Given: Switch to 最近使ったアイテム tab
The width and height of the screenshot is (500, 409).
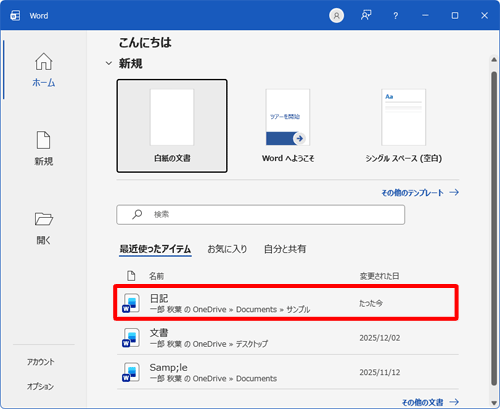Looking at the screenshot, I should [155, 249].
